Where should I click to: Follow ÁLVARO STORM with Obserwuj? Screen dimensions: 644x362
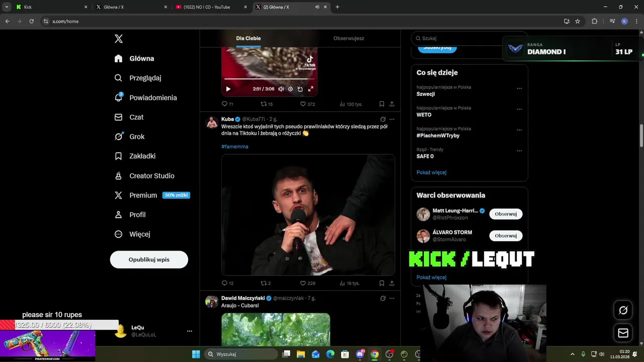coord(506,236)
